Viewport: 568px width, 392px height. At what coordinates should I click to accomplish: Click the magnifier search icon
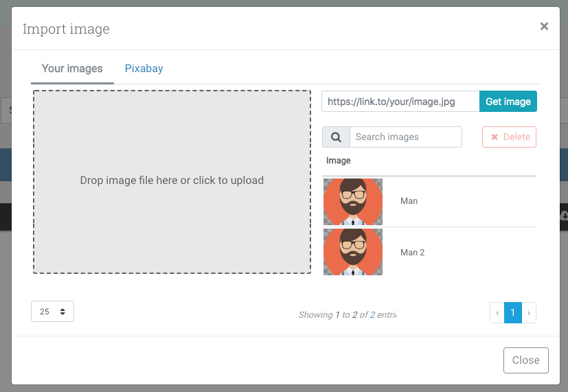pos(336,137)
